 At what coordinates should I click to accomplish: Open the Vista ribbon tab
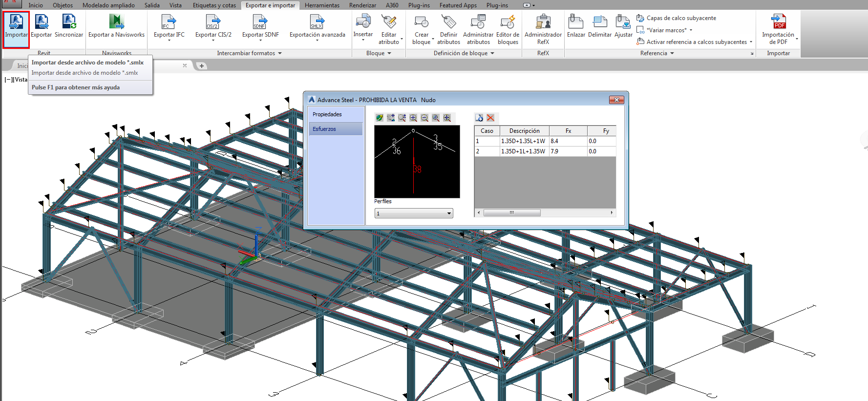point(175,5)
